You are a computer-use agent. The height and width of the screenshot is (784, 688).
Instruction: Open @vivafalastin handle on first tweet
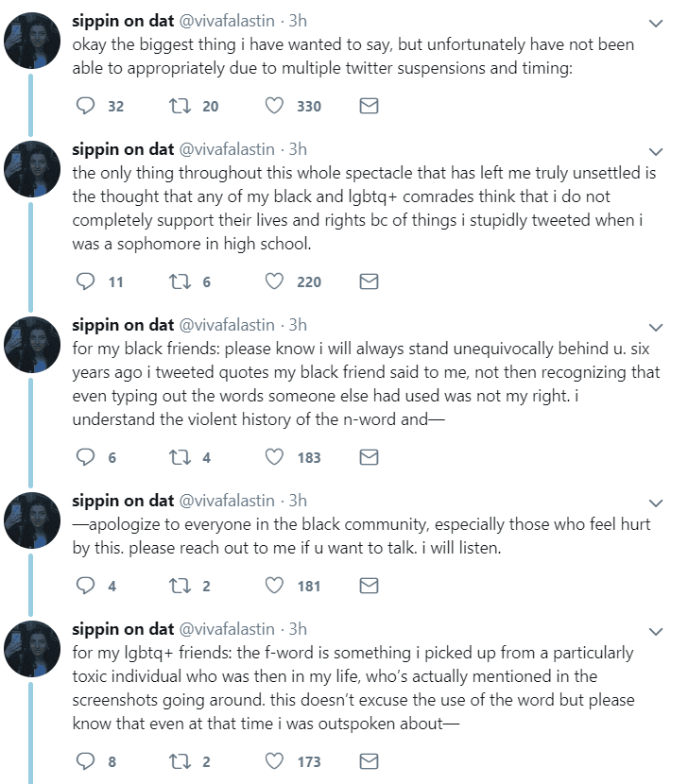[227, 21]
